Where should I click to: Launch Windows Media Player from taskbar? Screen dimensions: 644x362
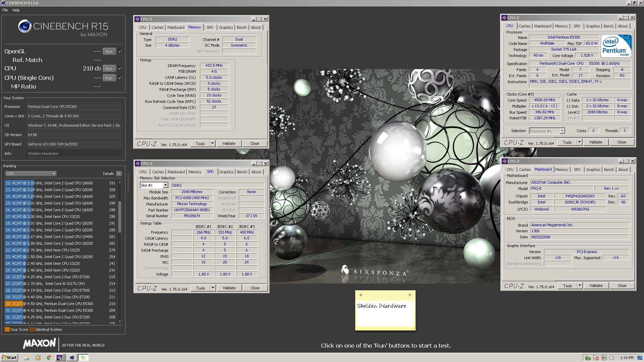coord(38,358)
